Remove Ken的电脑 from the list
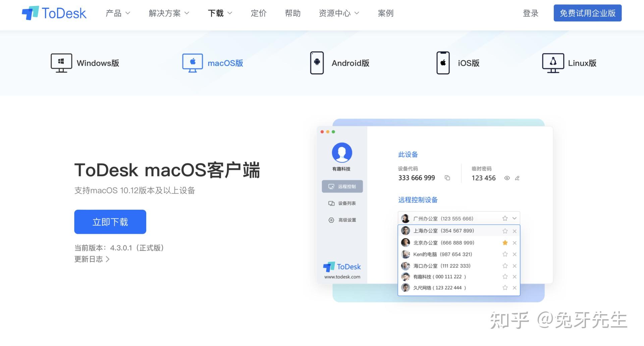This screenshot has height=346, width=644. [x=515, y=254]
